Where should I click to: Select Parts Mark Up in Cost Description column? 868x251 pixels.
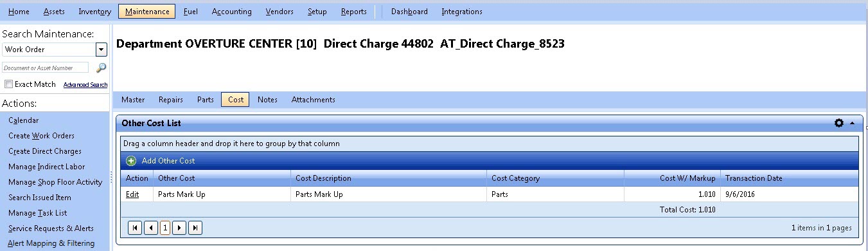tap(389, 194)
